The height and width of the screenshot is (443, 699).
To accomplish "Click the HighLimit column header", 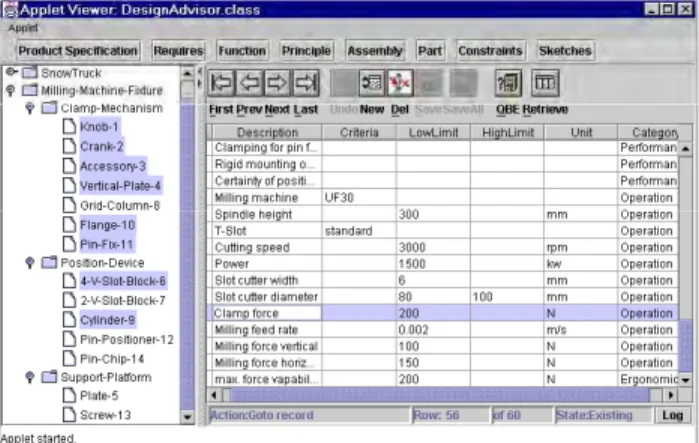I will tap(508, 132).
